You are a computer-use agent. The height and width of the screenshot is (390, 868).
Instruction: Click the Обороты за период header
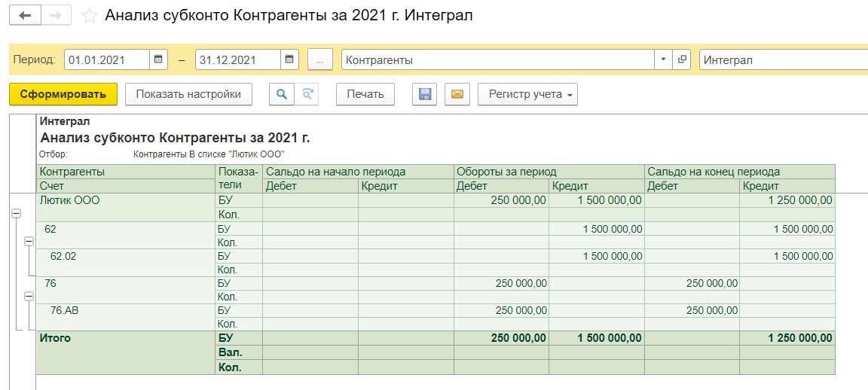click(549, 172)
